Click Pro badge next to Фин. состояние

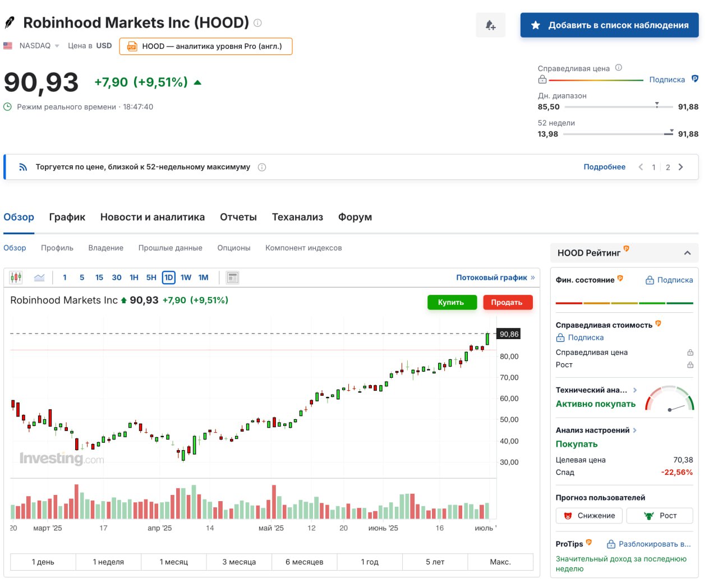click(x=620, y=278)
